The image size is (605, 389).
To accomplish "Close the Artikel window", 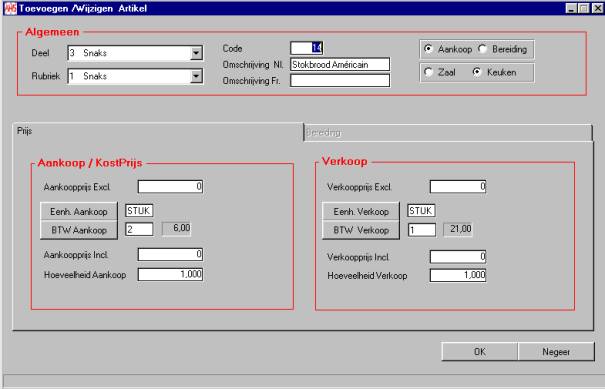I will tap(597, 8).
